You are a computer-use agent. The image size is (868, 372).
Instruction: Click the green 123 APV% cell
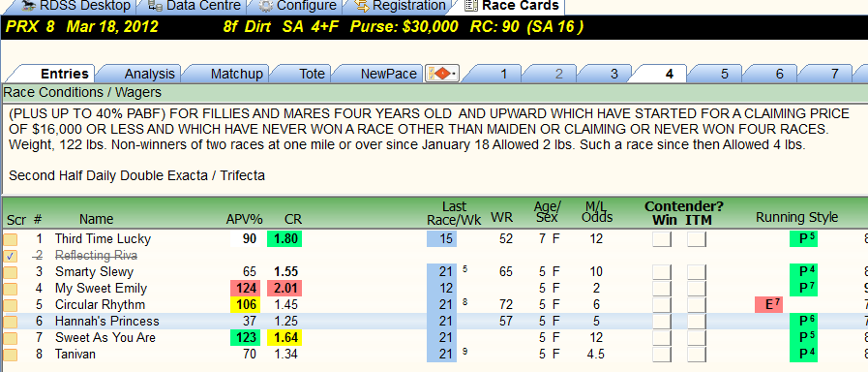[246, 338]
